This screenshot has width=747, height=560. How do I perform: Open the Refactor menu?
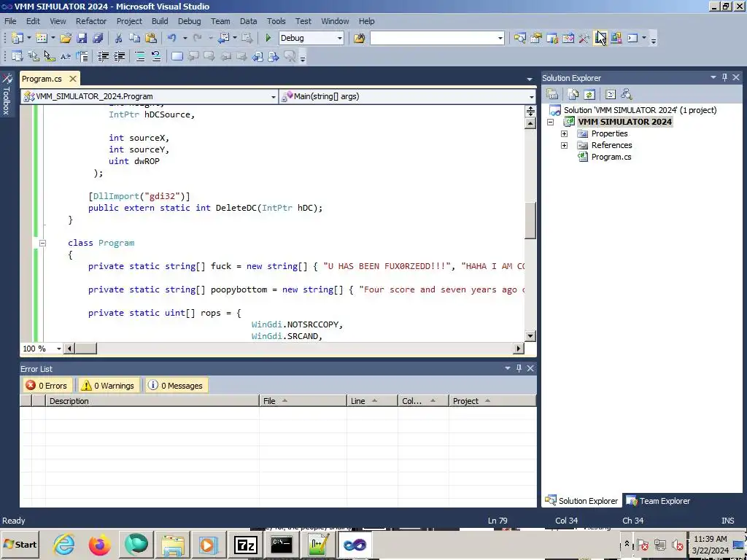pyautogui.click(x=91, y=21)
